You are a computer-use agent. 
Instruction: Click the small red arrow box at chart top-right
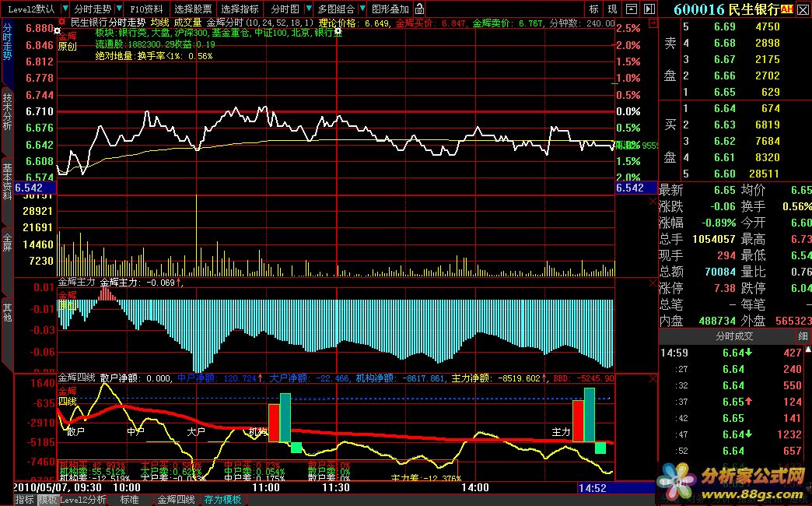[653, 23]
